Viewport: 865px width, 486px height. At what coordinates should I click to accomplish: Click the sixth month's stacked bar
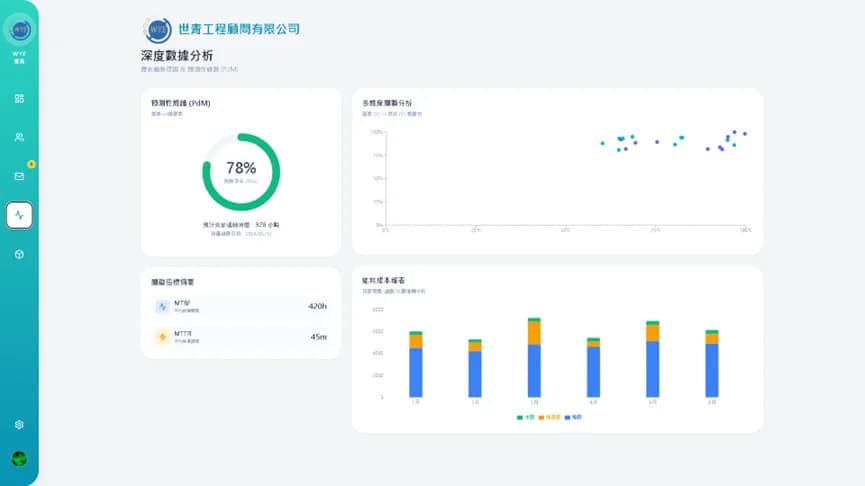712,364
